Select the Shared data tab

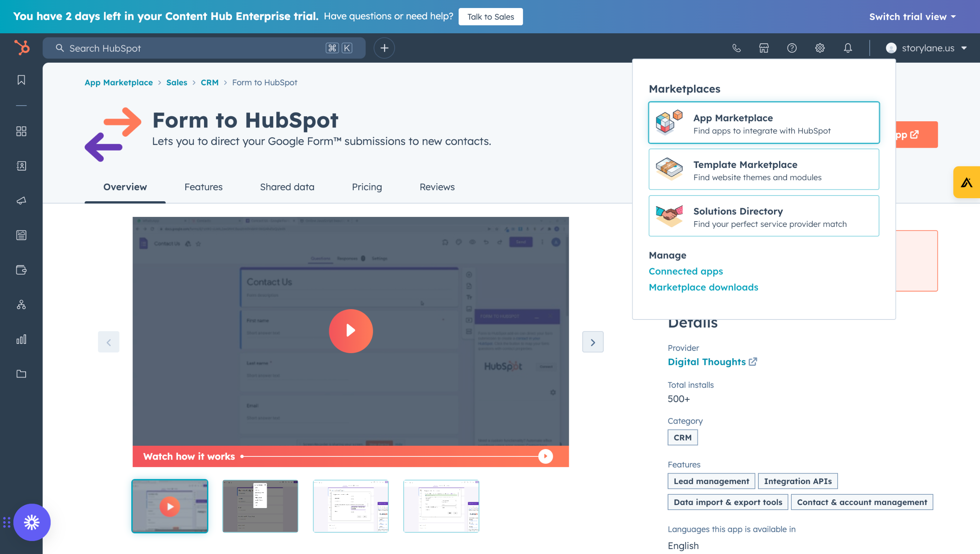coord(287,187)
